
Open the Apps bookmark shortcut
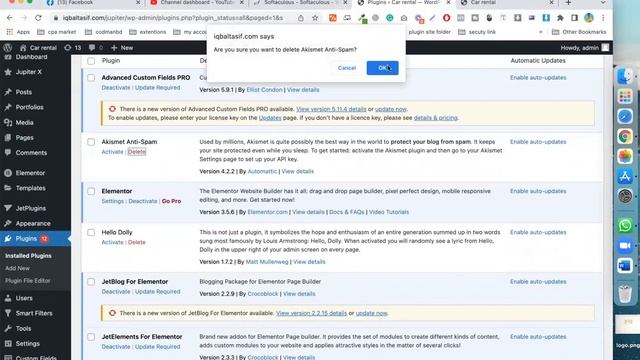(x=18, y=32)
